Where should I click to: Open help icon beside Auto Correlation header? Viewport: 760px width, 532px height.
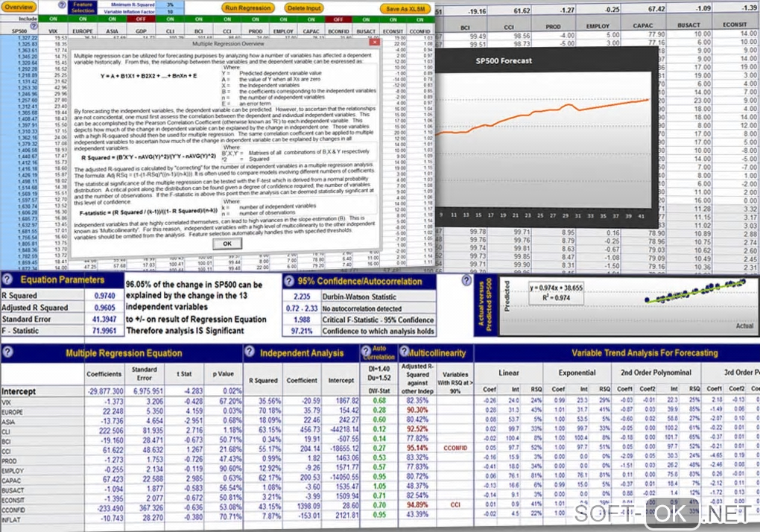point(367,352)
